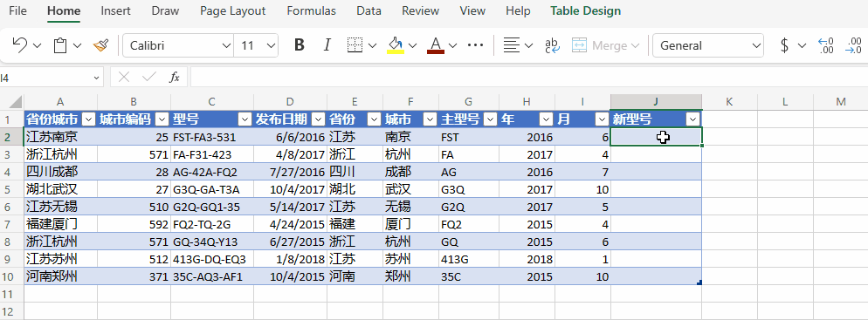Click into the formula bar input
Image resolution: width=868 pixels, height=320 pixels.
click(528, 78)
